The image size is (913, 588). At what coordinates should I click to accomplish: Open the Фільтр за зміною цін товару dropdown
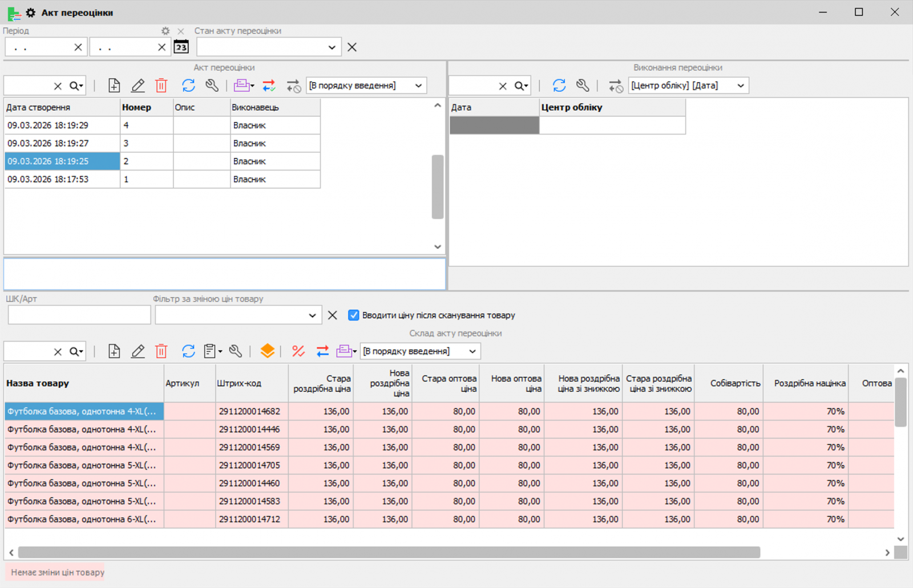pos(312,315)
